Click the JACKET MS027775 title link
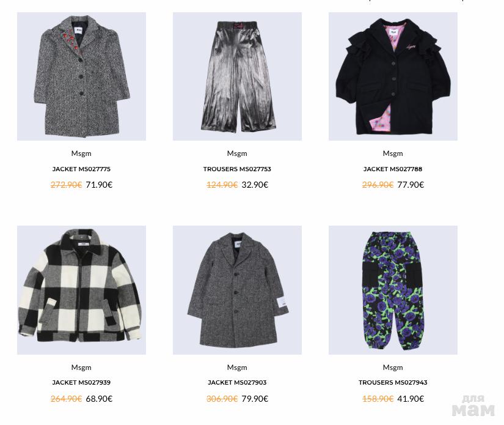The height and width of the screenshot is (425, 504). [x=81, y=169]
